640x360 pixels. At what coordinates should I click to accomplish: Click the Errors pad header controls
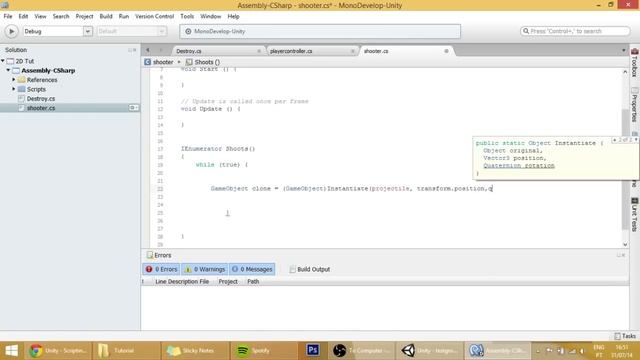pyautogui.click(x=621, y=255)
